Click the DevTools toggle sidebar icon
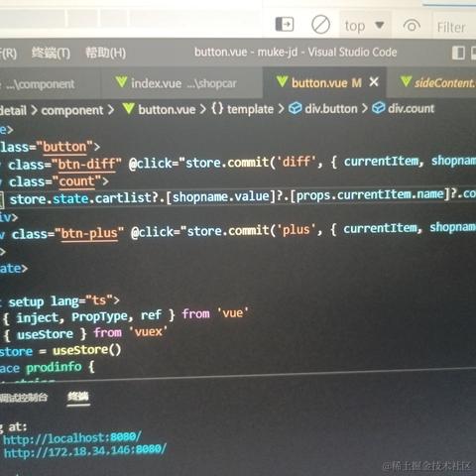 (x=285, y=24)
